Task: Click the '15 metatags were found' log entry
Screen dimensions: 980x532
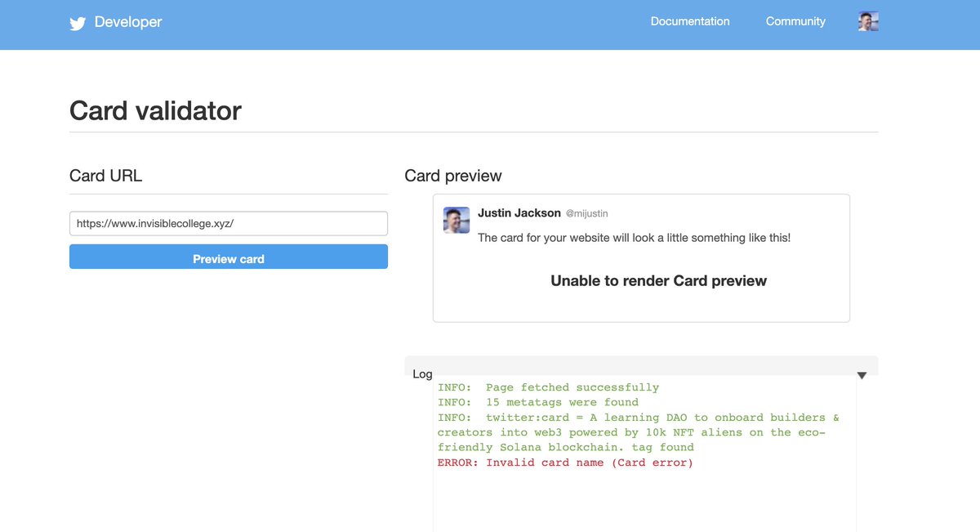Action: coord(538,402)
